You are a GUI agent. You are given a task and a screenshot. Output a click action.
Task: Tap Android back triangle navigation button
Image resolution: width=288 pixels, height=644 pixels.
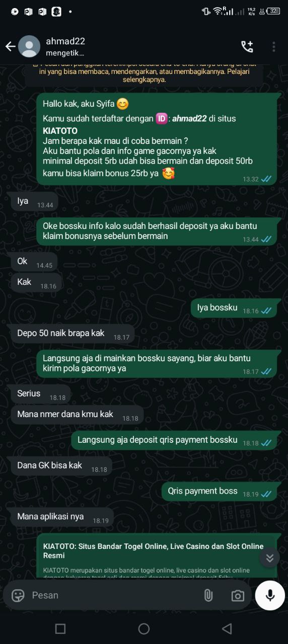click(x=227, y=628)
